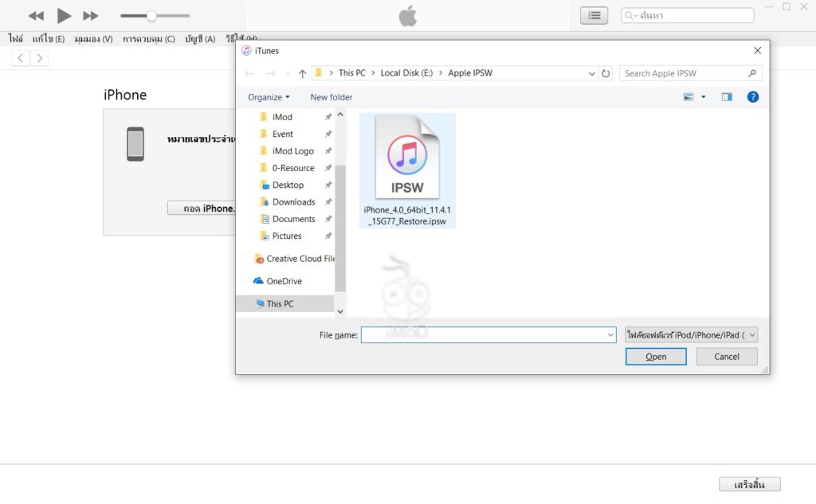Refresh the Apple IPSW folder view

click(606, 72)
